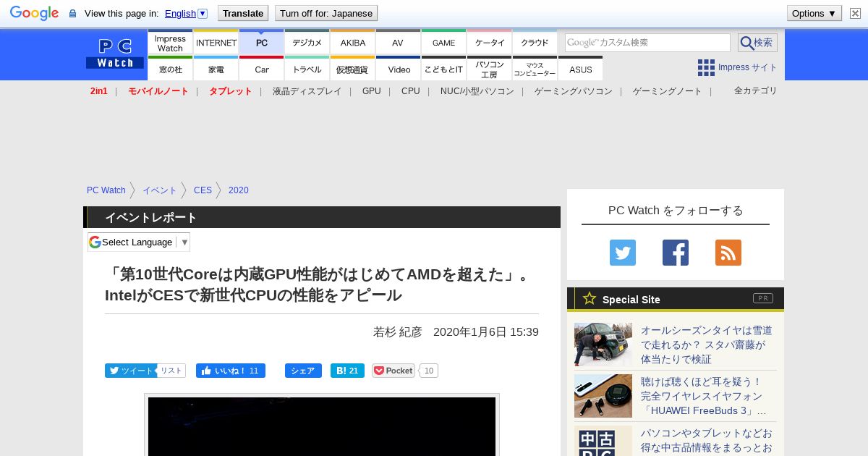Click the CES breadcrumb link
This screenshot has height=456, width=868.
203,190
